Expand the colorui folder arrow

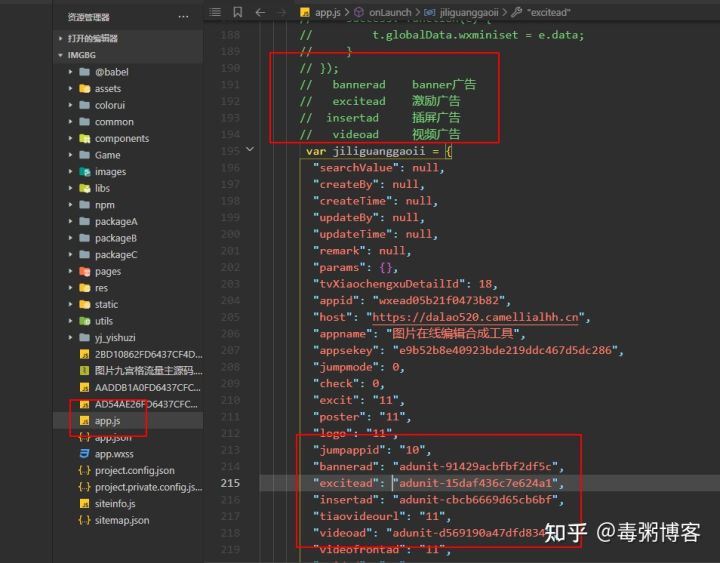coord(70,105)
